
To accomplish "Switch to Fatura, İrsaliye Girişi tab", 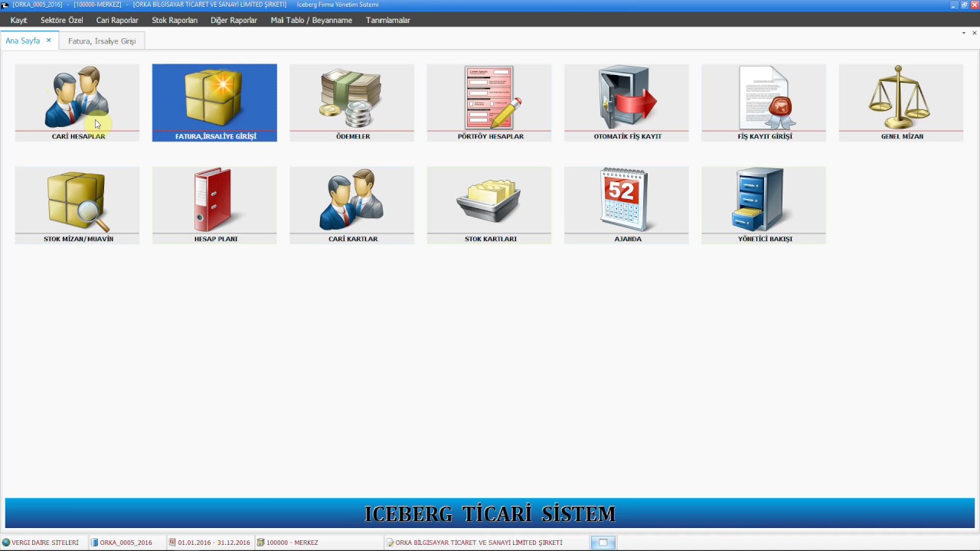I will pyautogui.click(x=102, y=41).
